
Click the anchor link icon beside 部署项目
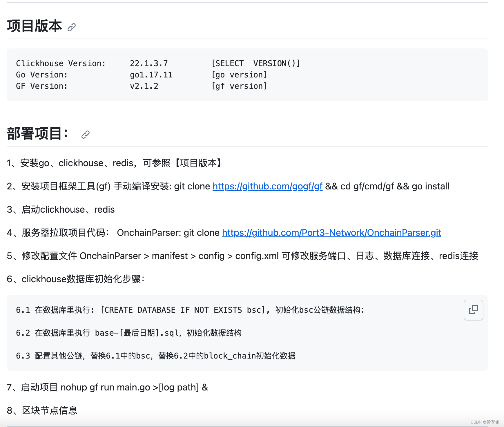pos(86,135)
